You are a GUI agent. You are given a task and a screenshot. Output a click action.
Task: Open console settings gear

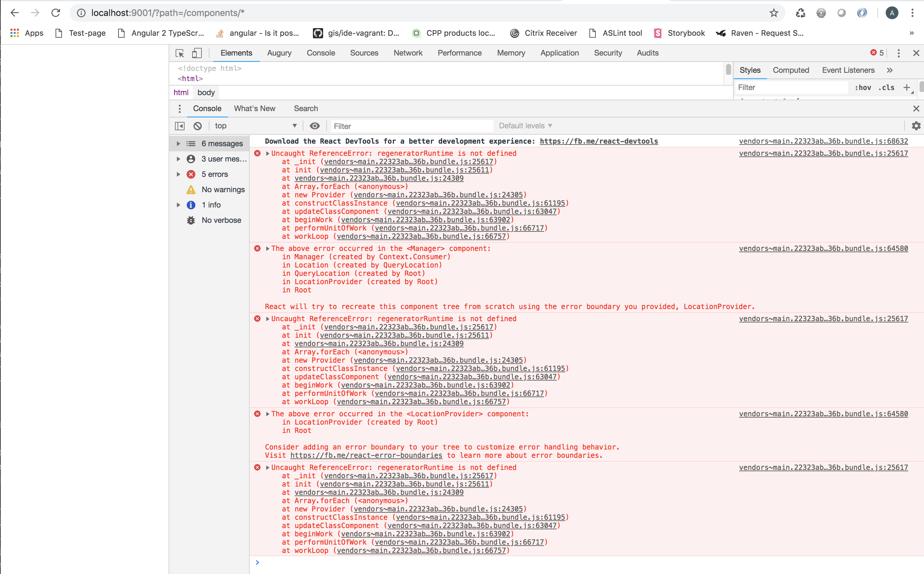(916, 126)
